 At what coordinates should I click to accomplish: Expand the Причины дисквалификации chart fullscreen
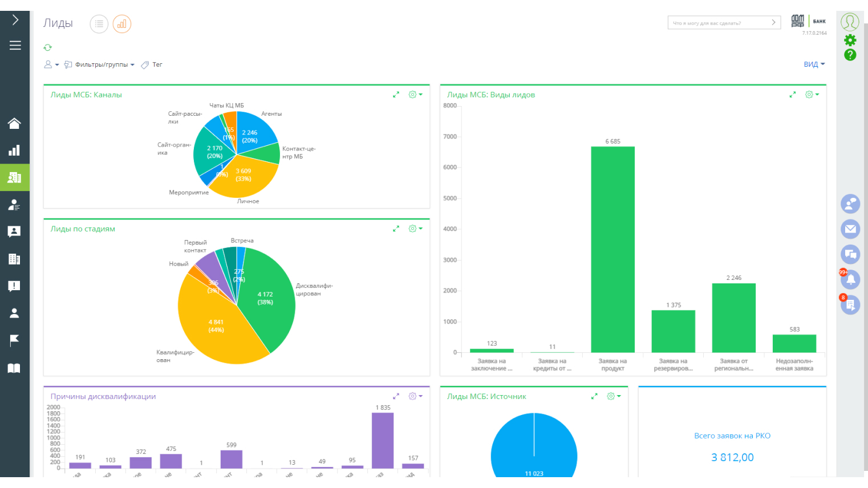click(x=396, y=396)
